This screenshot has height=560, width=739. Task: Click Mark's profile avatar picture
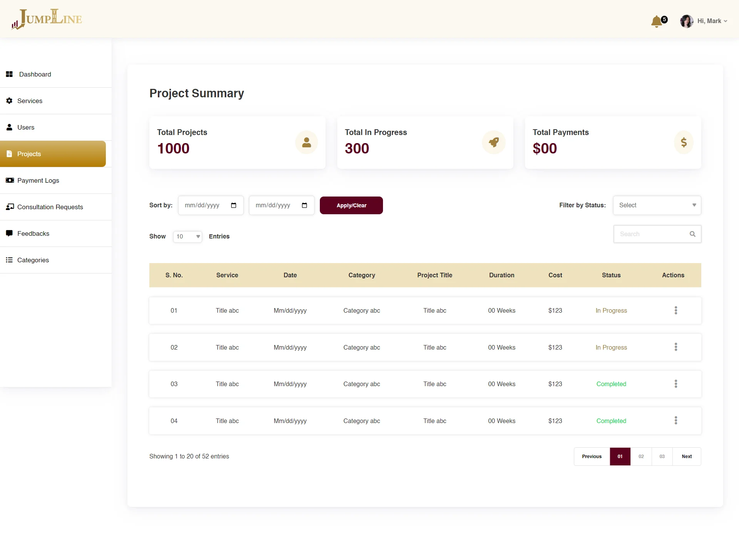(x=686, y=21)
